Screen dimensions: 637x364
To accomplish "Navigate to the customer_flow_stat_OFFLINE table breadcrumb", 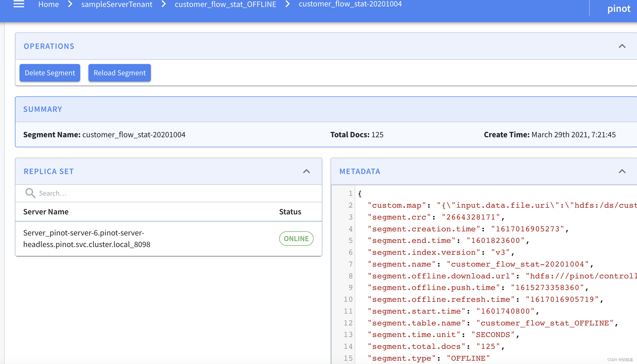I will (225, 4).
